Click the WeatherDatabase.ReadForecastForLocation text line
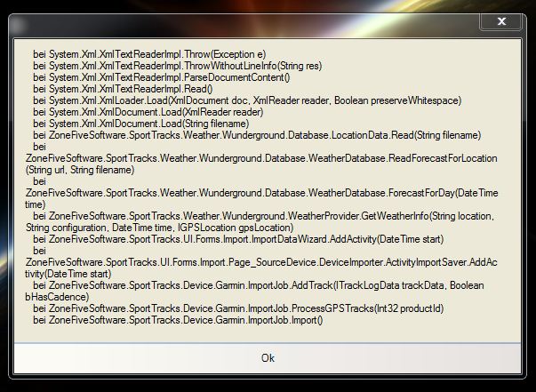This screenshot has width=536, height=392. (261, 158)
